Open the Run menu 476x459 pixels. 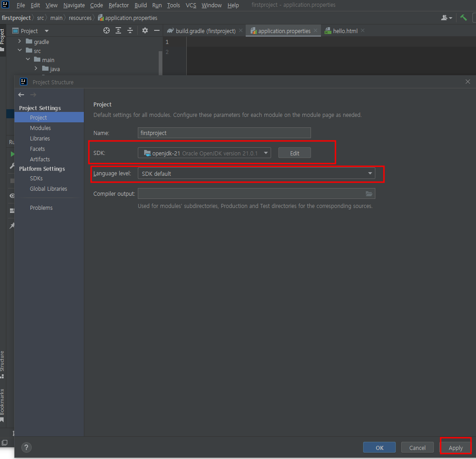tap(157, 5)
